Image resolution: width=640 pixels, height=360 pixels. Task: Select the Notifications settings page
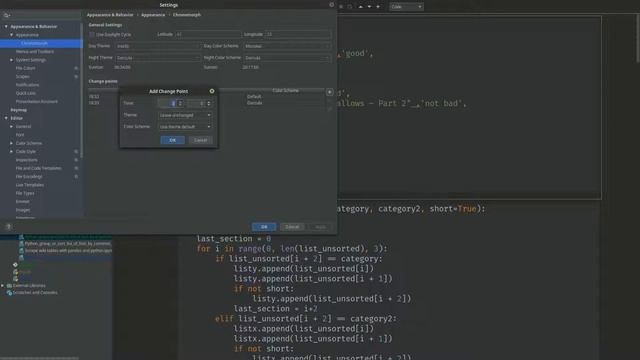27,85
